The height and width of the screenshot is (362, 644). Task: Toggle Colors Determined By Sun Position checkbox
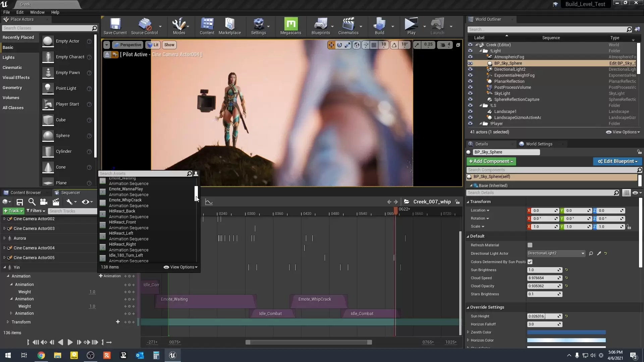pyautogui.click(x=530, y=262)
